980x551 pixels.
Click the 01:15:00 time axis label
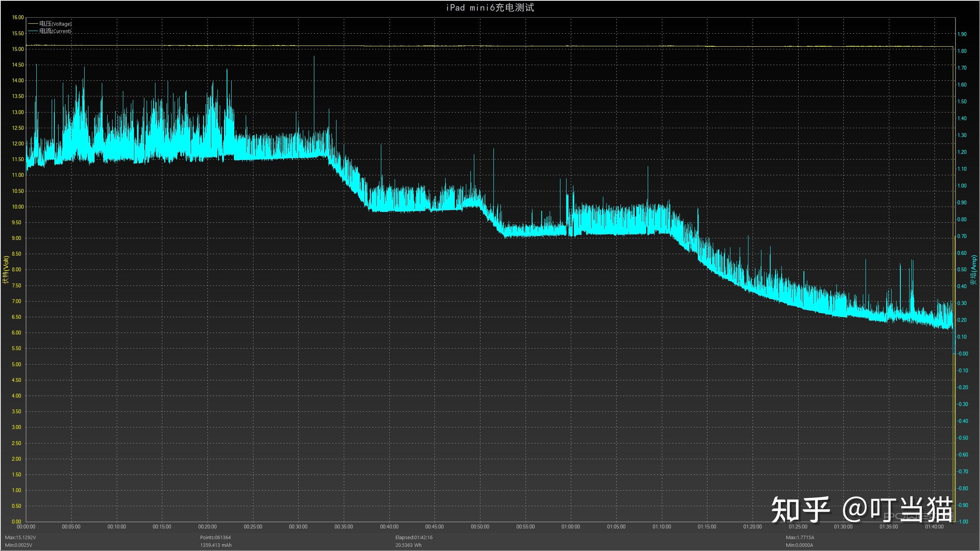click(707, 527)
